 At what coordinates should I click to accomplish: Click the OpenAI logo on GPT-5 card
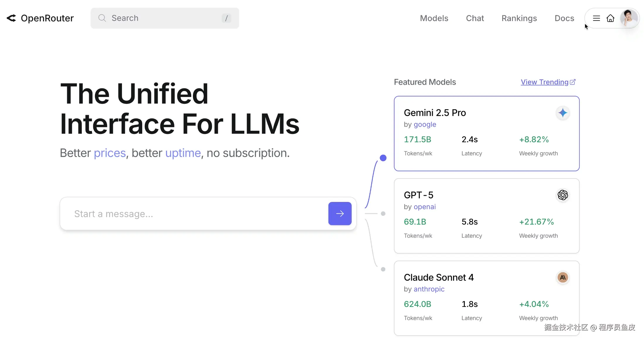(x=562, y=195)
